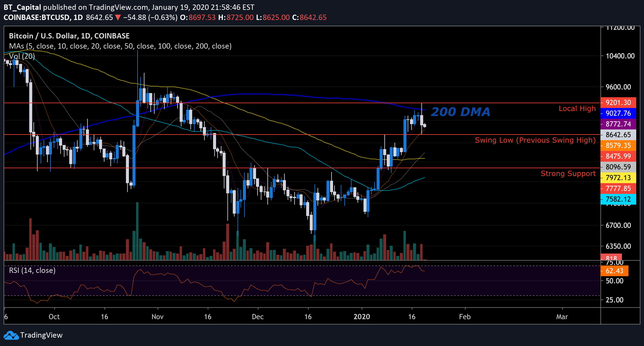Image resolution: width=644 pixels, height=346 pixels.
Task: Click the red 8475.99 price tag
Action: click(x=618, y=156)
